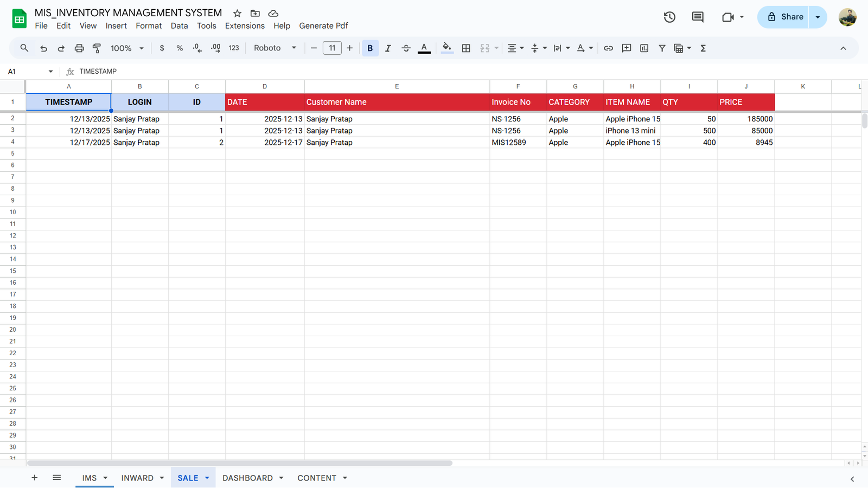Insert a link using toolbar icon

tap(608, 48)
